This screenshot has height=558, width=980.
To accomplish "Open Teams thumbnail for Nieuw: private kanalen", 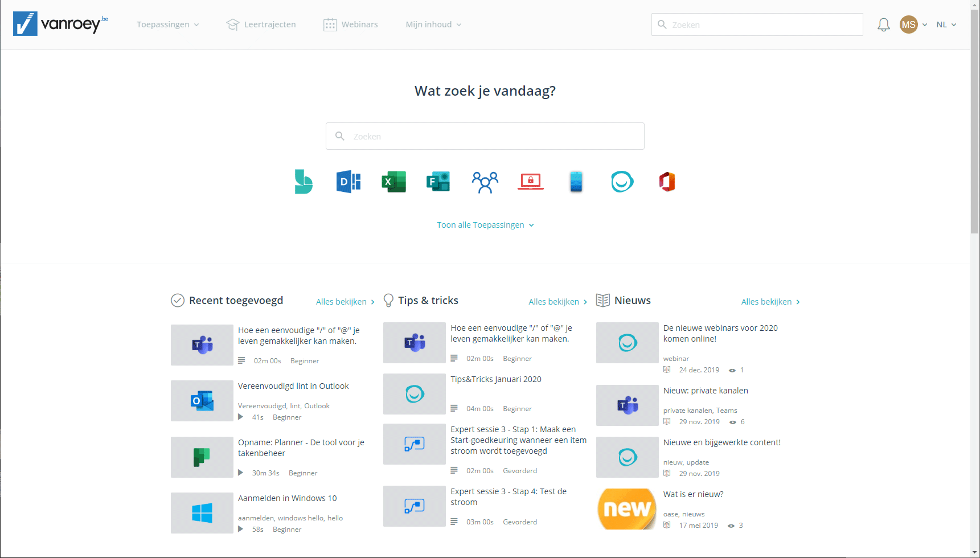I will 628,405.
